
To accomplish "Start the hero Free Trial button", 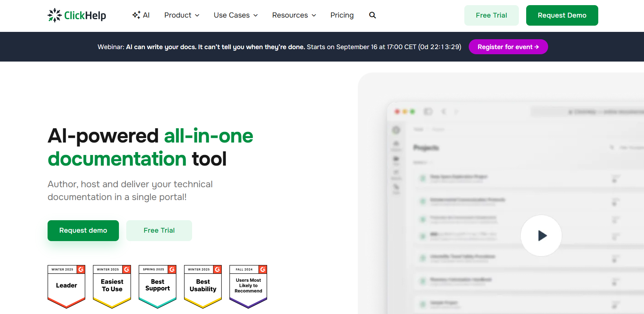I will coord(159,230).
